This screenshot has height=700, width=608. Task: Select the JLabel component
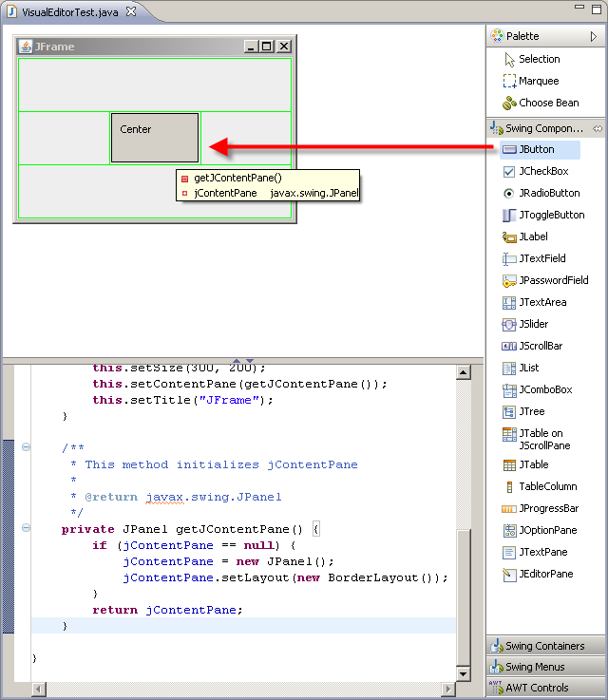click(525, 236)
